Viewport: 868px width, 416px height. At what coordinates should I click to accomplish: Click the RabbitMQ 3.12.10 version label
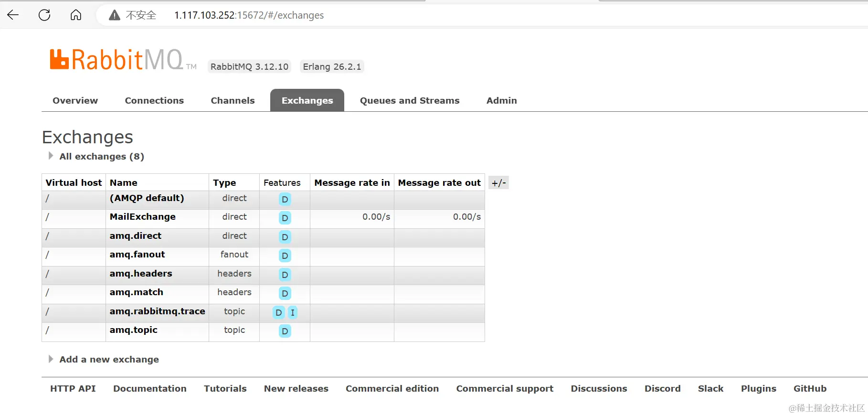pos(249,66)
